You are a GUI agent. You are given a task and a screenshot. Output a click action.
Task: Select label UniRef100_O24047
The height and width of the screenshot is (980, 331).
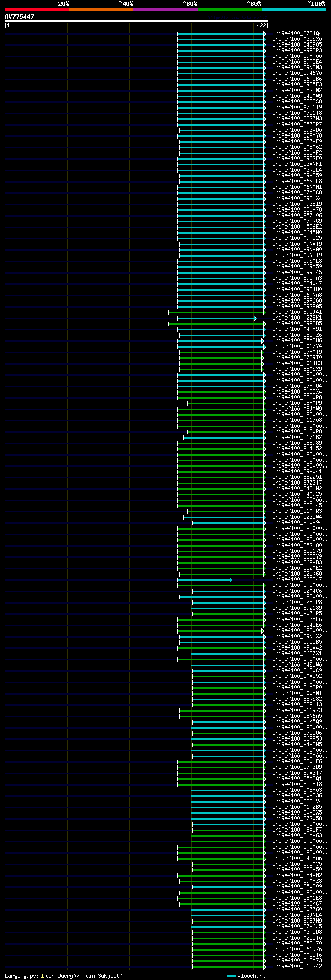point(297,284)
